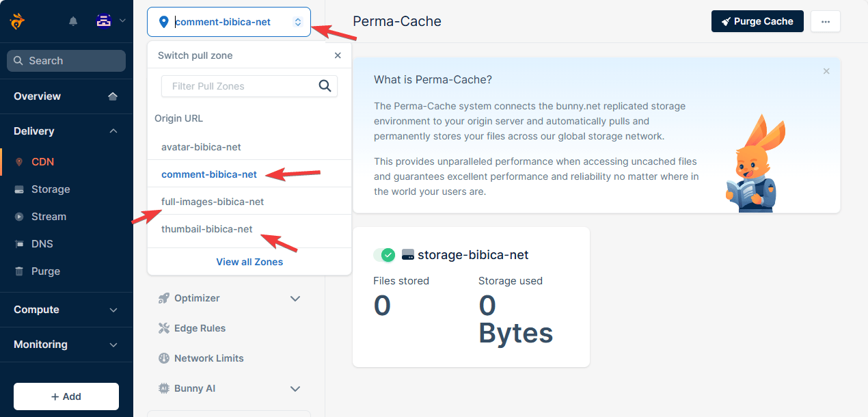868x417 pixels.
Task: Expand the Optimizer submenu chevron
Action: [295, 299]
